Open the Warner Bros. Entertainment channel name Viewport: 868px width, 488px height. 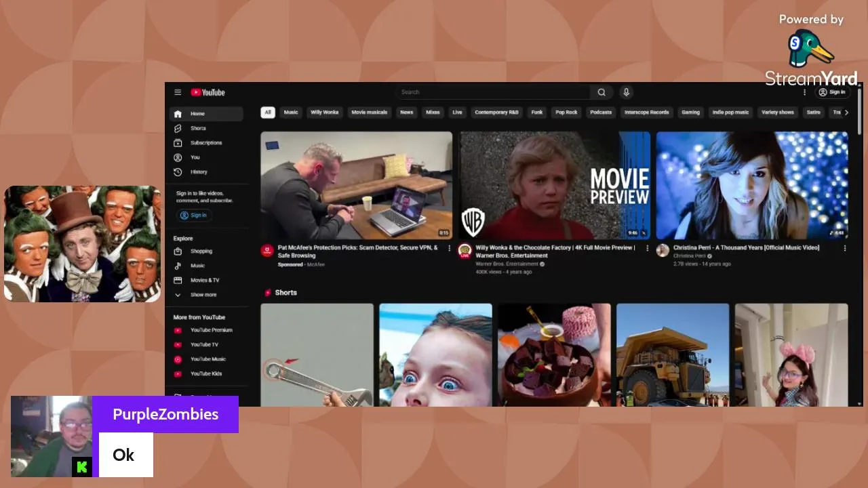pos(507,264)
